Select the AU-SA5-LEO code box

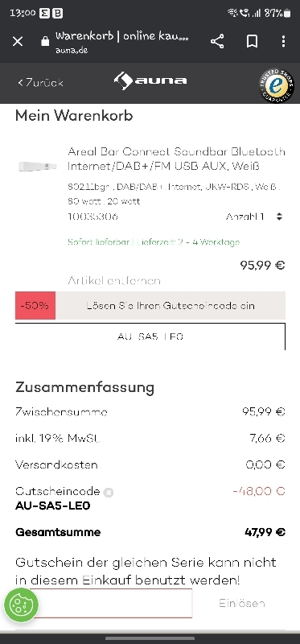pos(150,336)
